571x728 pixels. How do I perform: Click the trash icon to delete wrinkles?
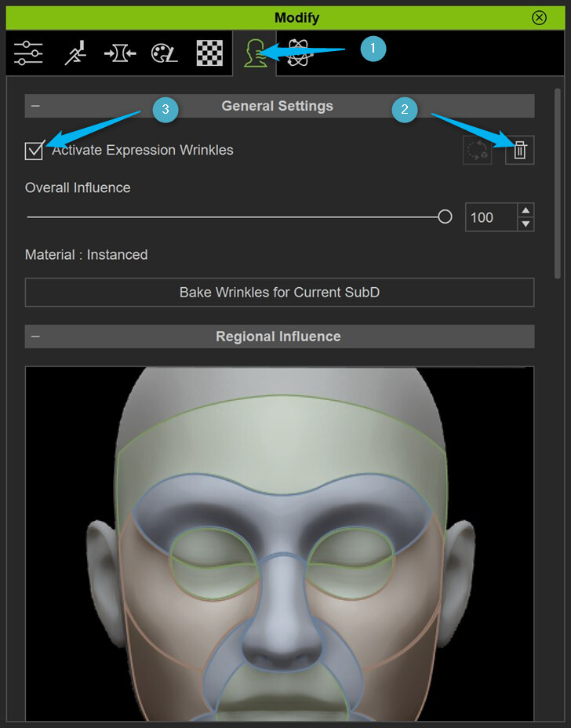pyautogui.click(x=519, y=151)
